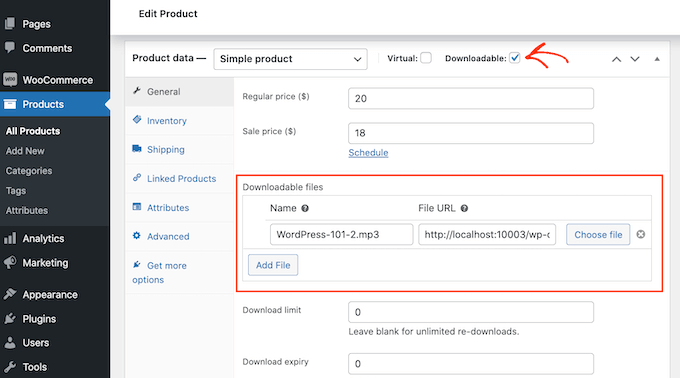
Task: Click the Get more options plug icon
Action: point(137,264)
